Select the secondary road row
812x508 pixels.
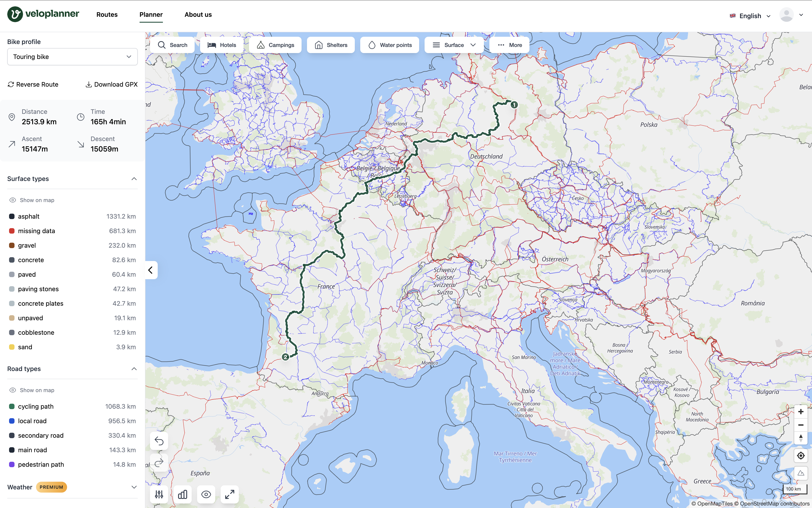click(x=72, y=435)
